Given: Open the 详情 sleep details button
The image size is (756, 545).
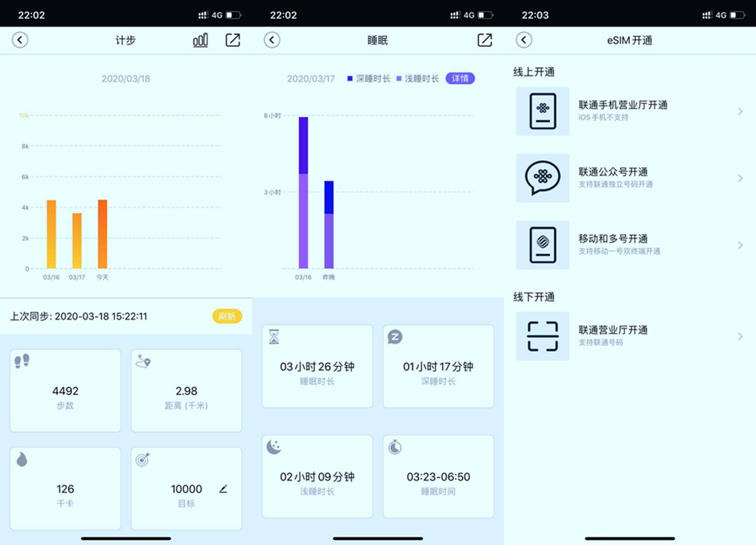Looking at the screenshot, I should tap(460, 78).
